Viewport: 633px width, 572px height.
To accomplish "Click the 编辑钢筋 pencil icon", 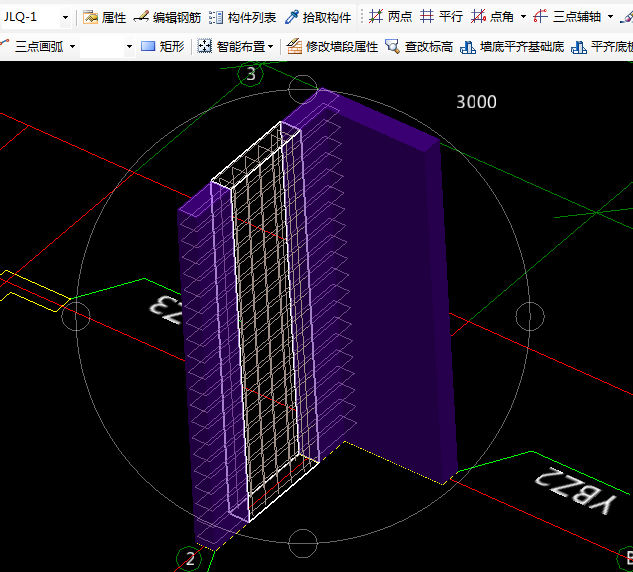I will tap(141, 17).
